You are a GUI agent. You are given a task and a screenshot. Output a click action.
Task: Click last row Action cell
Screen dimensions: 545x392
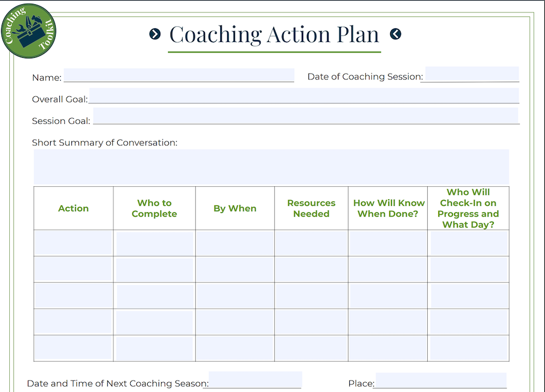[x=73, y=347]
